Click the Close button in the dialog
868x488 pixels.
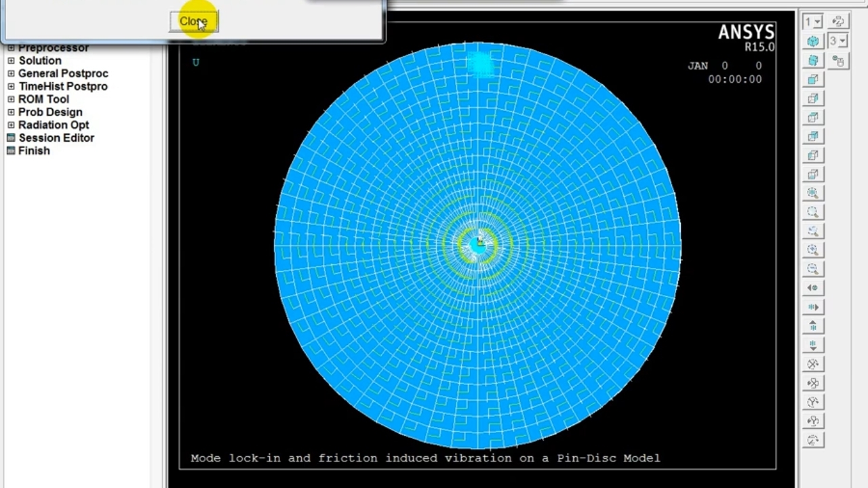pyautogui.click(x=193, y=22)
